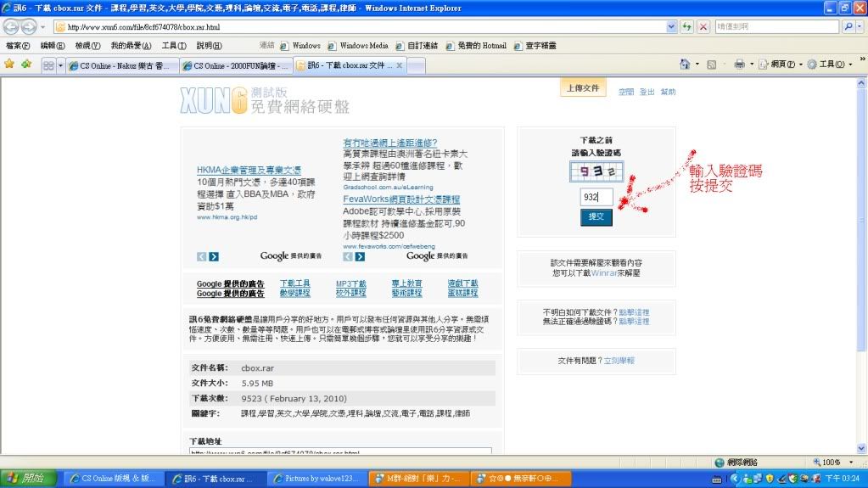Open the 網頁(P) page dropdown menu
This screenshot has height=488, width=868.
pyautogui.click(x=779, y=65)
